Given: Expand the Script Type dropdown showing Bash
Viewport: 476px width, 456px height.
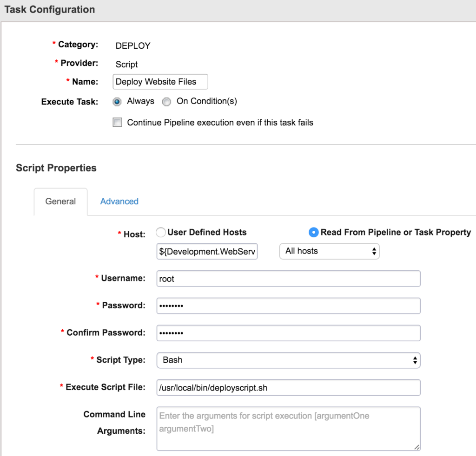Looking at the screenshot, I should [288, 360].
